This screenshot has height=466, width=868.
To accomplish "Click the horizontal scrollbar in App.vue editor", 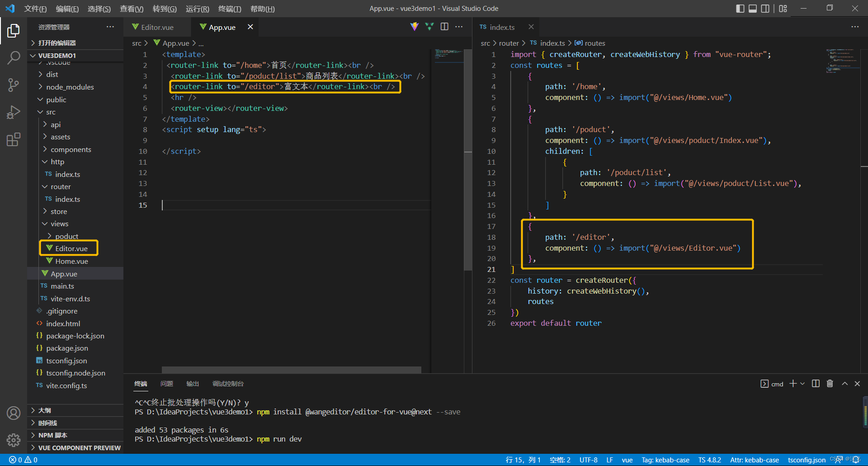I will pos(291,370).
